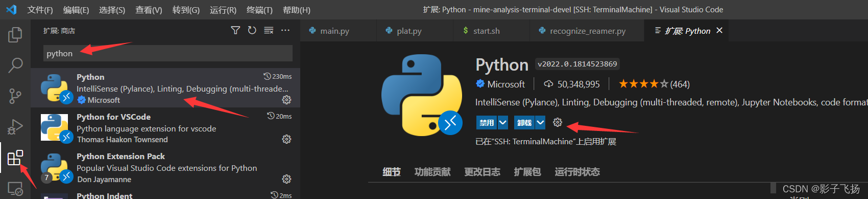This screenshot has height=199, width=868.
Task: Click the SSH: TerminalMachine enabled status text
Action: click(x=546, y=142)
